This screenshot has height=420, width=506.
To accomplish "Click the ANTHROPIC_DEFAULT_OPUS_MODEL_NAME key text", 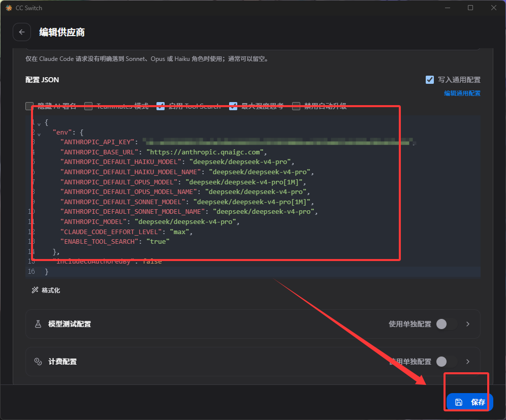I will click(129, 191).
